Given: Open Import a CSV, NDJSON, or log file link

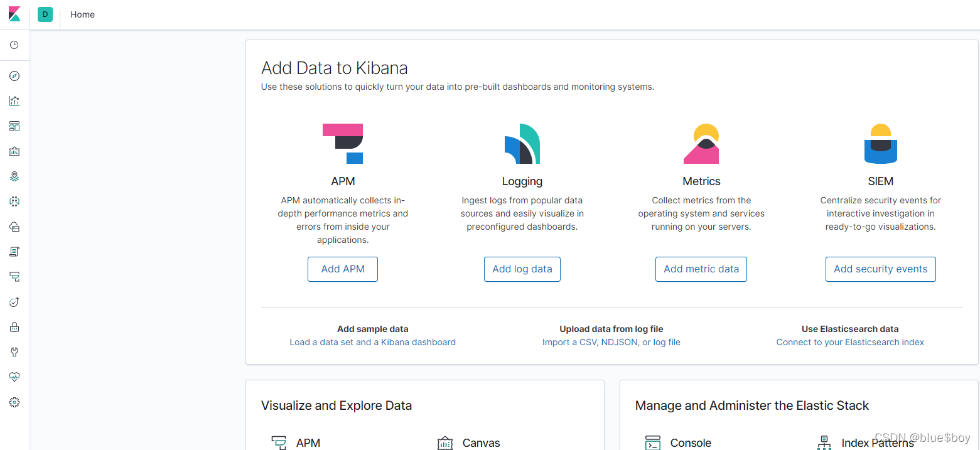Looking at the screenshot, I should tap(611, 342).
